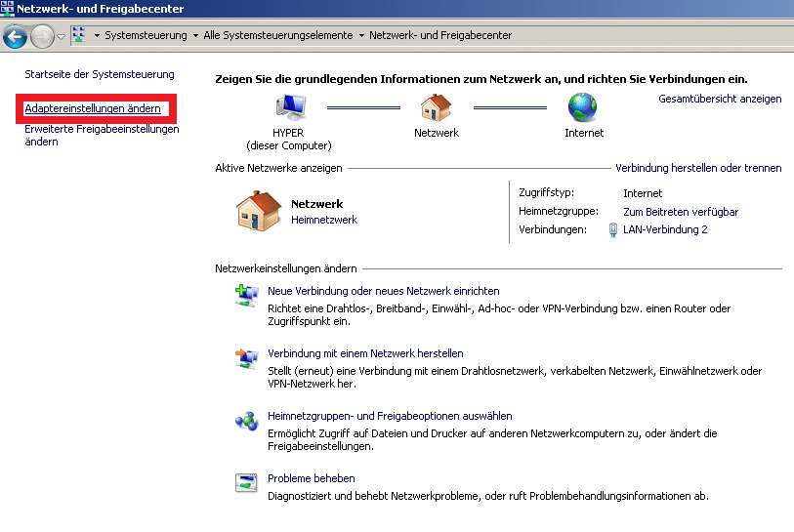Click the network icon in address bar

(79, 36)
